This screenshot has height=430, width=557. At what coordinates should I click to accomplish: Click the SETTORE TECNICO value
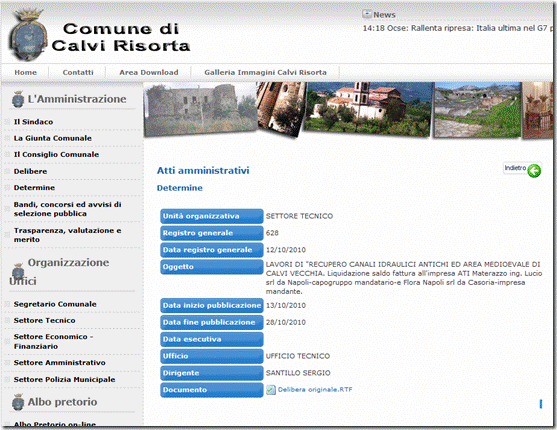(x=299, y=216)
